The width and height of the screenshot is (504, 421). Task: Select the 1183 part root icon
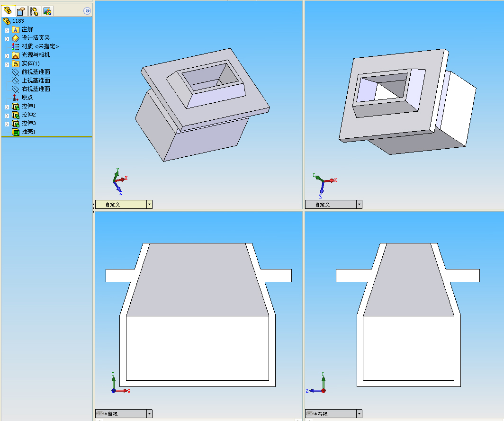point(7,21)
